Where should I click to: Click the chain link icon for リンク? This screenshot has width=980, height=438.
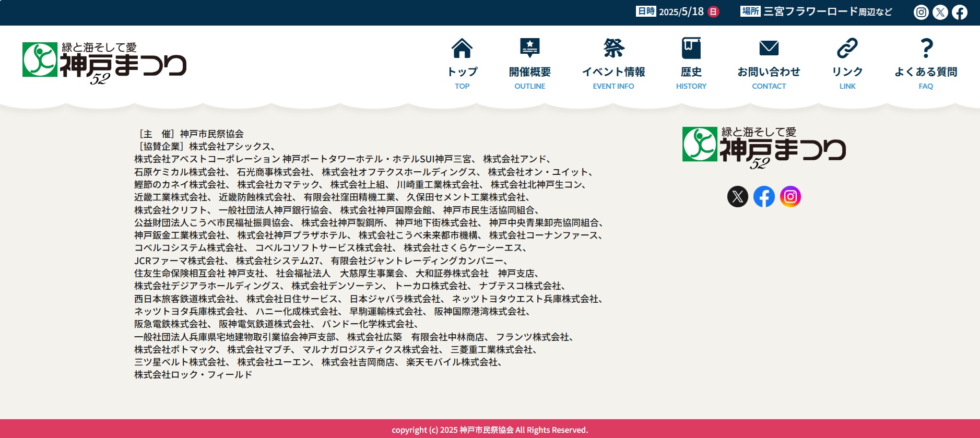pyautogui.click(x=847, y=48)
